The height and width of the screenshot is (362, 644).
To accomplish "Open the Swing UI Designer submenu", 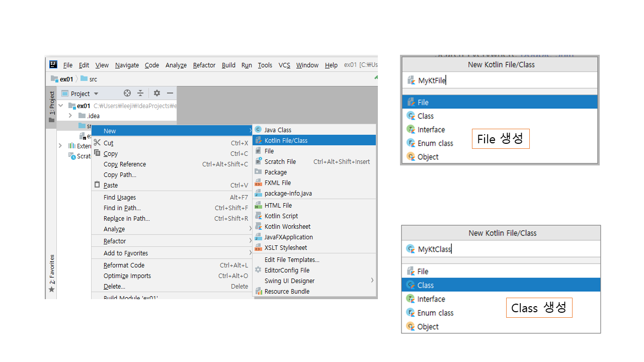I will click(x=289, y=281).
